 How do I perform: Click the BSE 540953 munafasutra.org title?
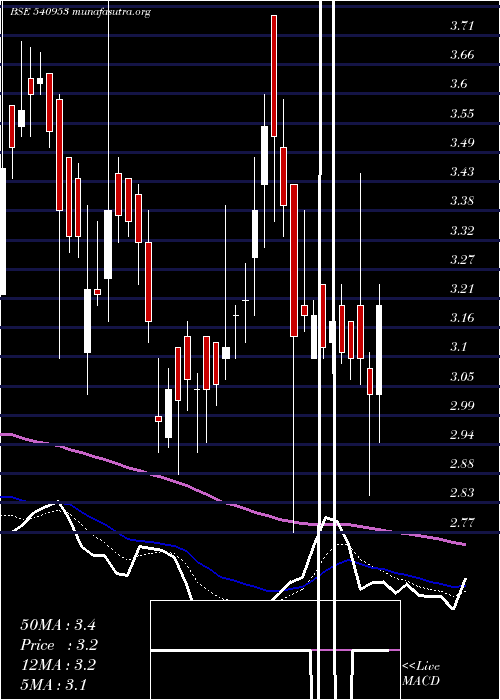click(x=80, y=12)
